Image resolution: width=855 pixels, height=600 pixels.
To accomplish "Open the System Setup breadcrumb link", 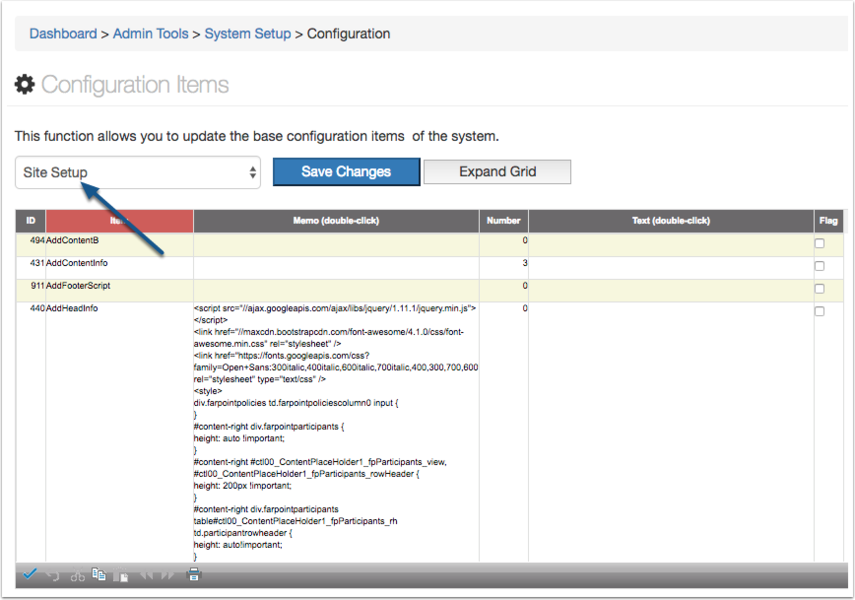I will coord(248,34).
